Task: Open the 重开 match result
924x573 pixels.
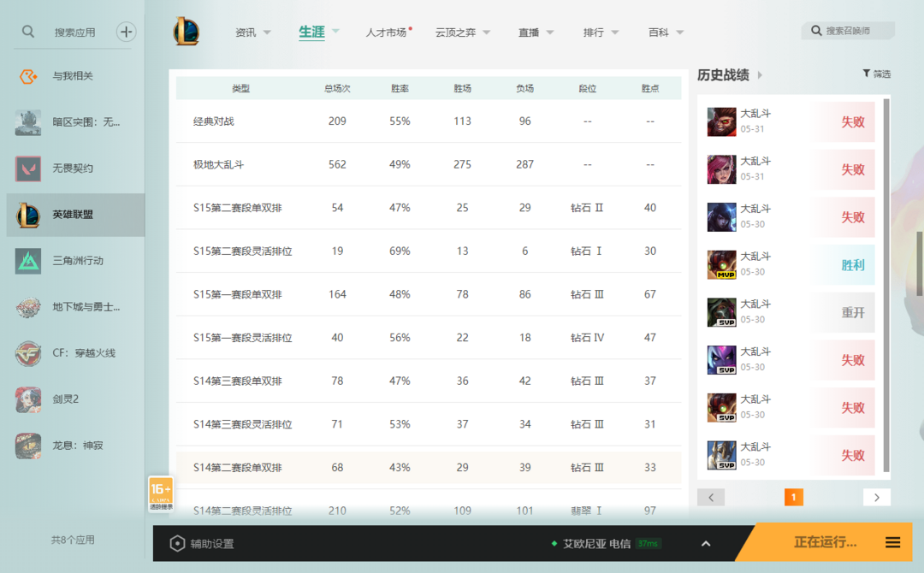Action: (853, 313)
